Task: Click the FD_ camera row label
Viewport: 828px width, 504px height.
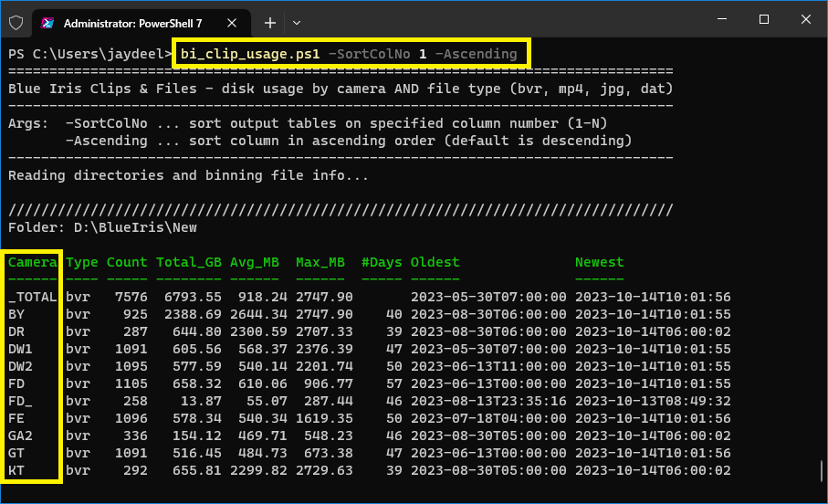Action: [21, 402]
